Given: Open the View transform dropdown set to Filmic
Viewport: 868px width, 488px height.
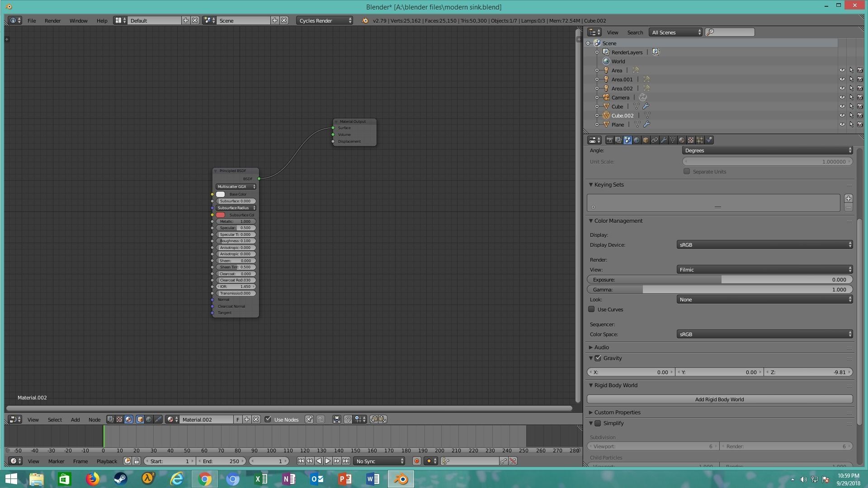Looking at the screenshot, I should tap(764, 270).
